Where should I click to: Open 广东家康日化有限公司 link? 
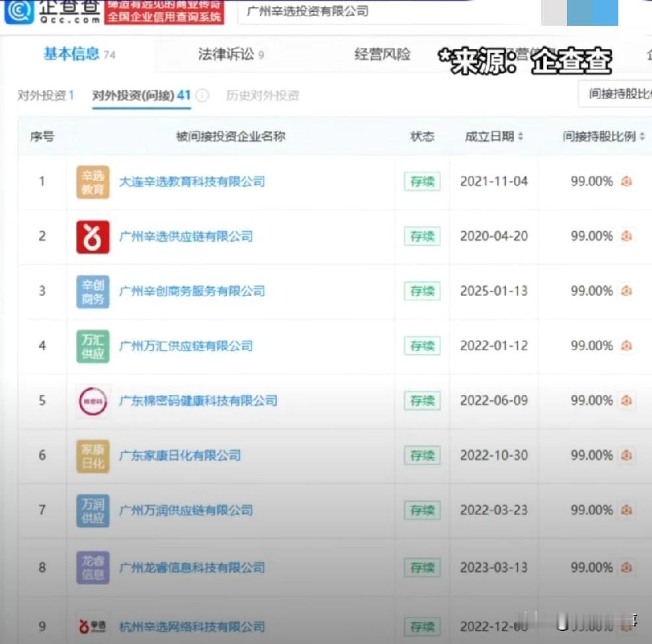pos(180,456)
